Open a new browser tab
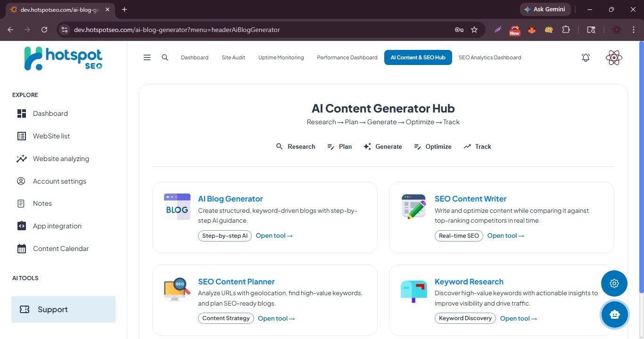Screen dimensions: 644x339 [124, 9]
